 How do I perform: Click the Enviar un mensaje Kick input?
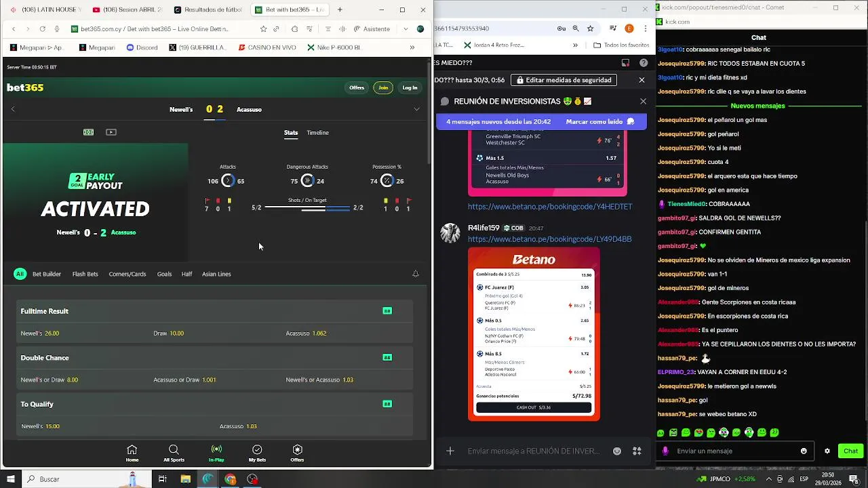pyautogui.click(x=736, y=451)
